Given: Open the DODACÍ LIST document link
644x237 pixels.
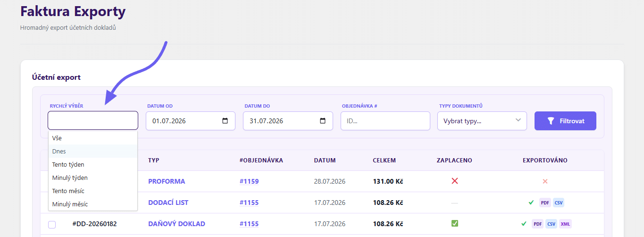Looking at the screenshot, I should (168, 203).
